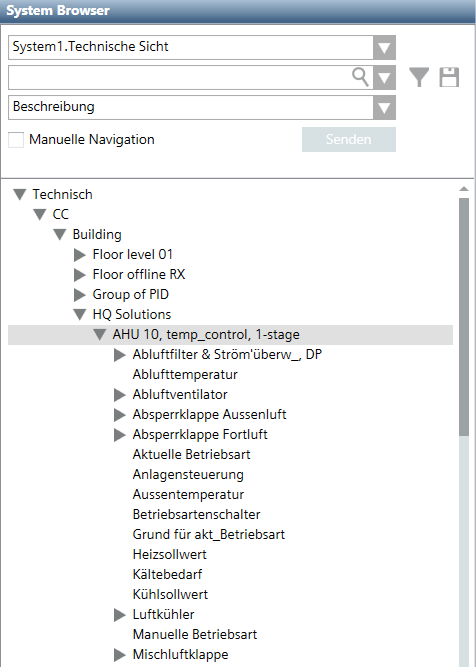This screenshot has width=476, height=667.
Task: Click the save search disk icon
Action: tap(449, 77)
